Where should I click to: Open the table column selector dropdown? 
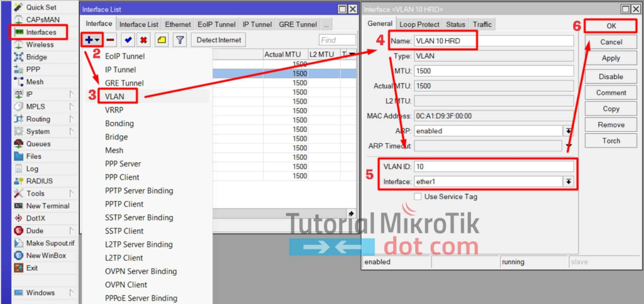[x=352, y=54]
